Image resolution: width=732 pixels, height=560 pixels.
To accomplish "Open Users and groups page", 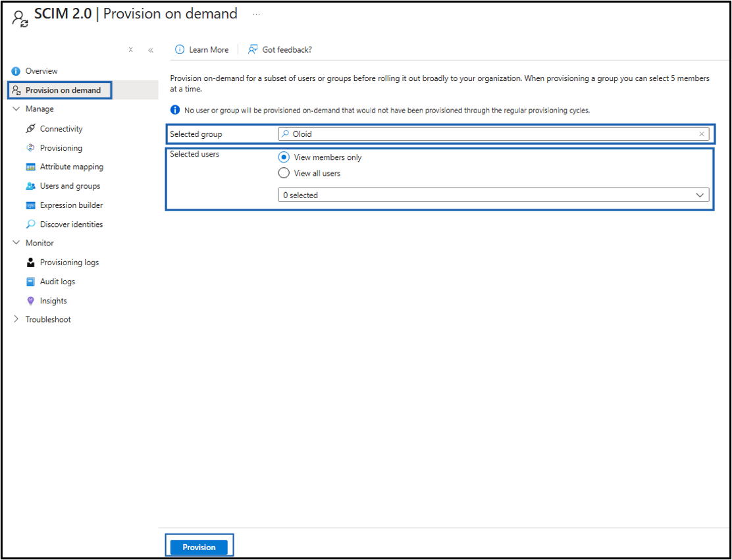I will [x=70, y=186].
